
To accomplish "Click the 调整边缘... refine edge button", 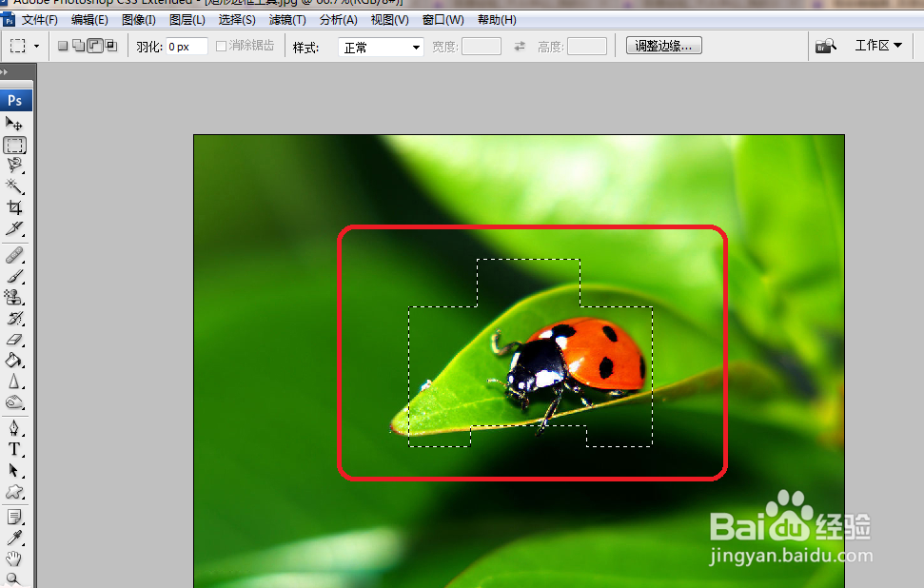I will point(664,46).
